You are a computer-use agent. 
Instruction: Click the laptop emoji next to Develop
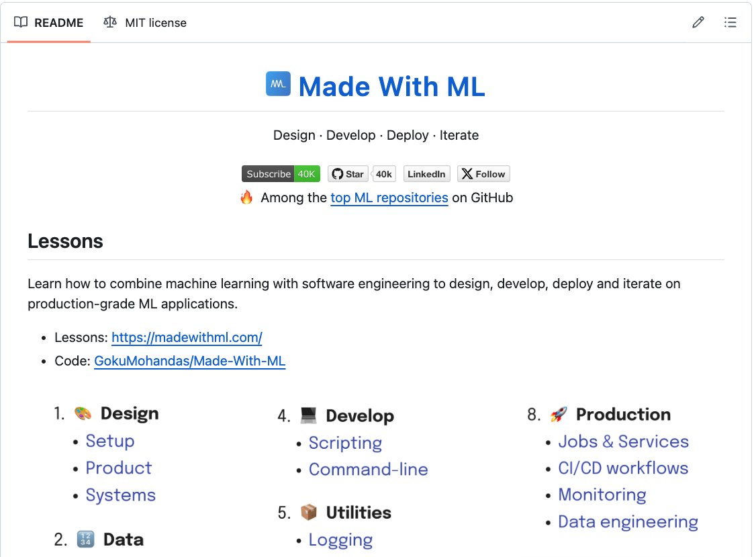click(309, 416)
